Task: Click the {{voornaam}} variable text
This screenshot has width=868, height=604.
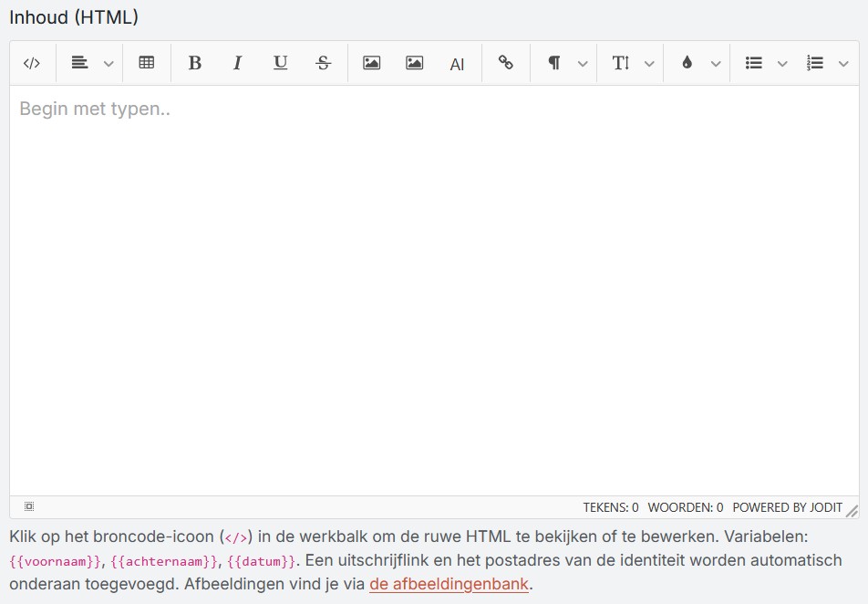Action: pos(55,561)
